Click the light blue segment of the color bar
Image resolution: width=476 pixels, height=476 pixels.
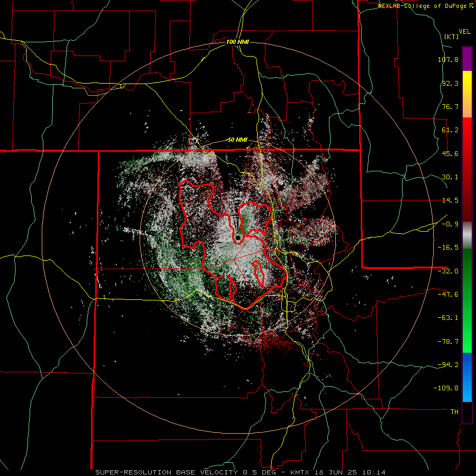(x=467, y=377)
